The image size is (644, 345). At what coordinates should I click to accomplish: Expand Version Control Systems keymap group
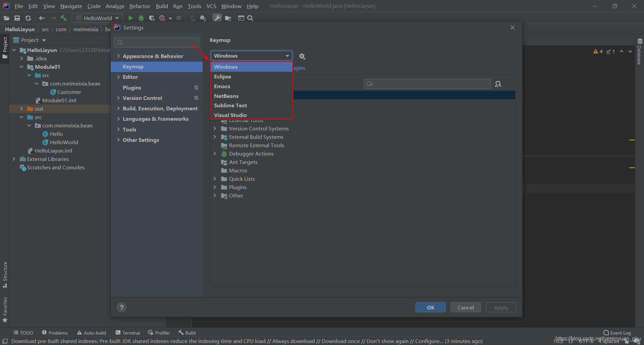[x=215, y=128]
